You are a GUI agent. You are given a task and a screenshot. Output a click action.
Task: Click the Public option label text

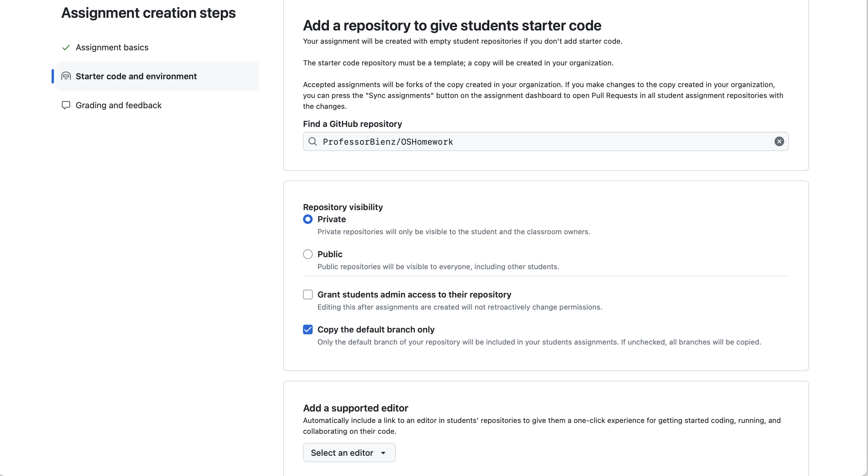point(330,254)
